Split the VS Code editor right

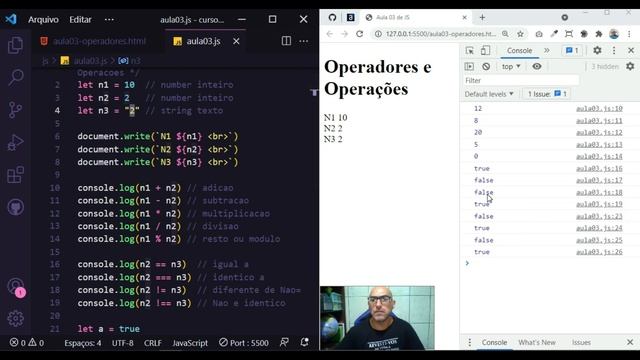click(286, 41)
